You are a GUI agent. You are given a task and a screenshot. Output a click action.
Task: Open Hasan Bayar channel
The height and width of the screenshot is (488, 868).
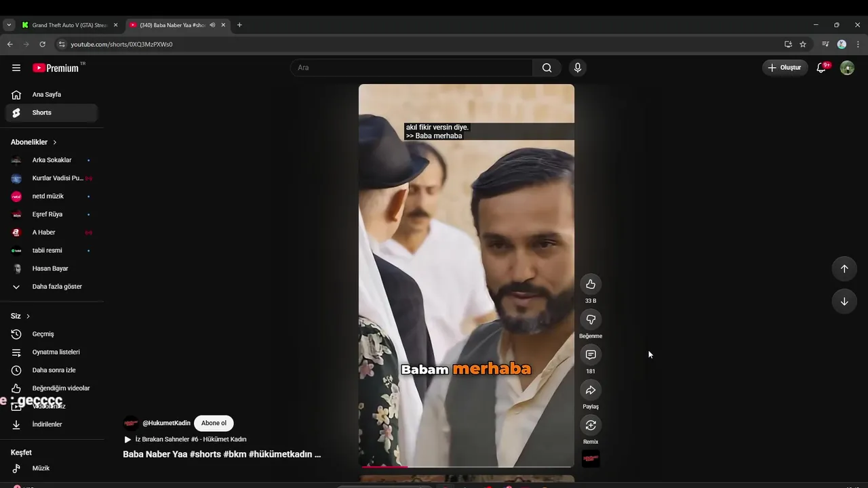click(52, 268)
